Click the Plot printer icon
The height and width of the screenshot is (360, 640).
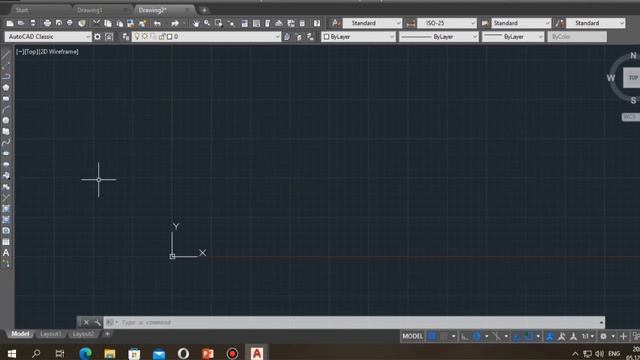coord(47,23)
